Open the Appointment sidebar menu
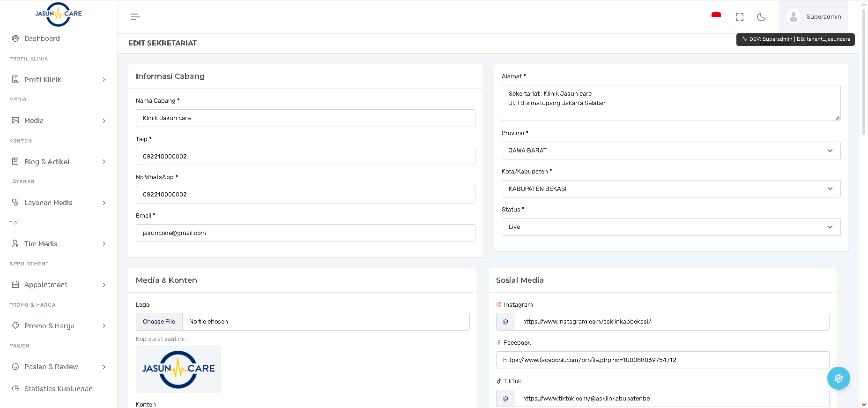This screenshot has width=868, height=408. coord(59,285)
